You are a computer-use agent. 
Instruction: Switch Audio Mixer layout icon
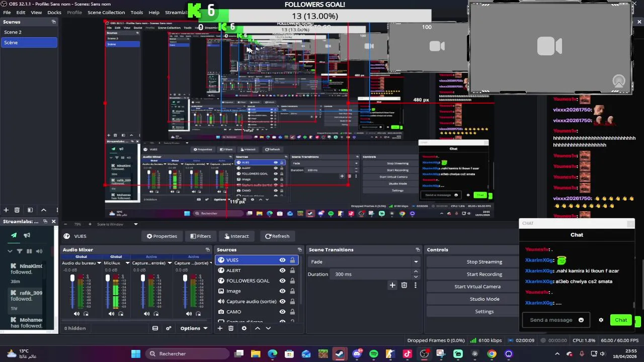[x=155, y=328]
